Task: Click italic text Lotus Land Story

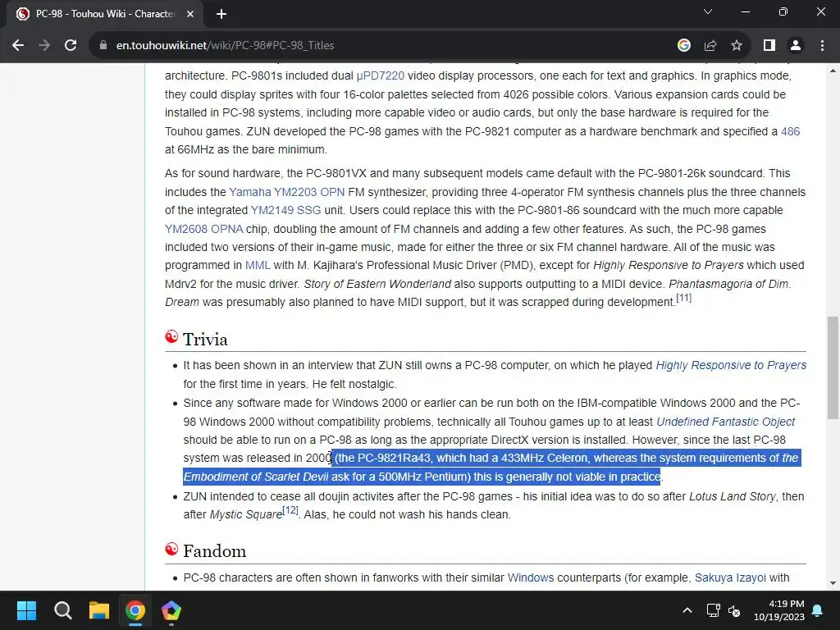Action: pyautogui.click(x=732, y=496)
